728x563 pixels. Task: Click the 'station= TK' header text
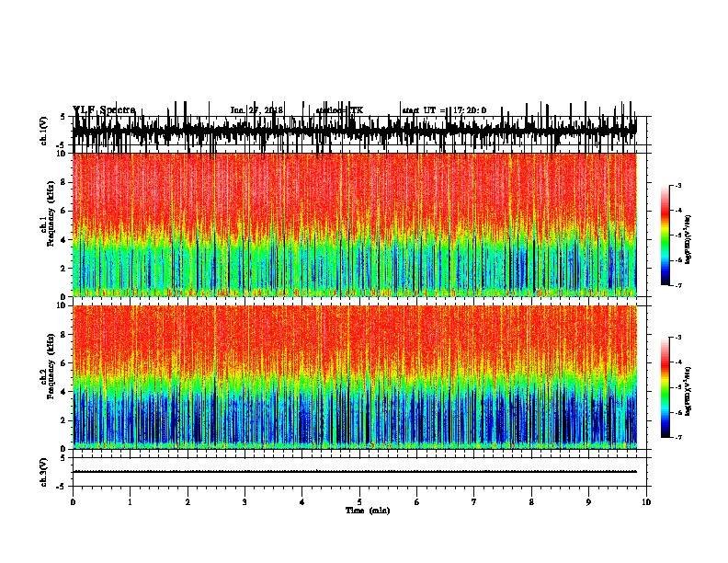[339, 110]
